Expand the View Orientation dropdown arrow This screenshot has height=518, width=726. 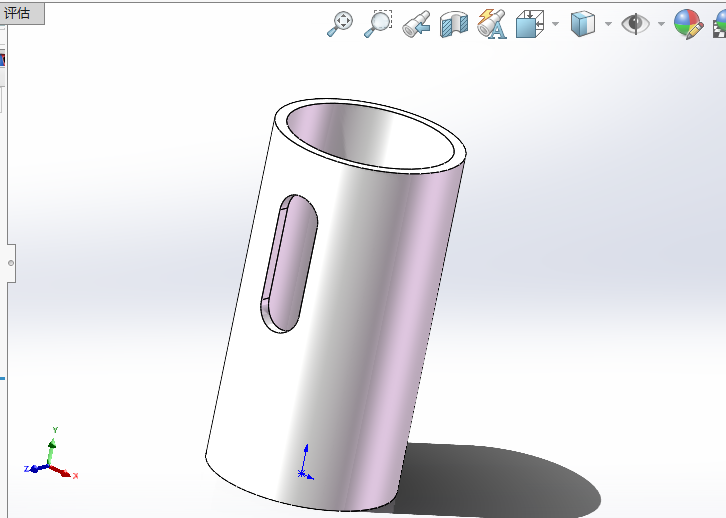(555, 24)
